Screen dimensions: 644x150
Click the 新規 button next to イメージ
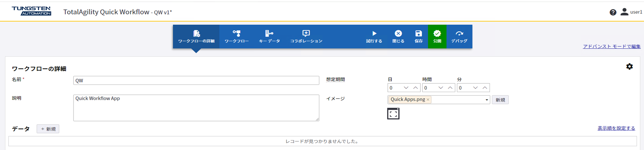[500, 100]
